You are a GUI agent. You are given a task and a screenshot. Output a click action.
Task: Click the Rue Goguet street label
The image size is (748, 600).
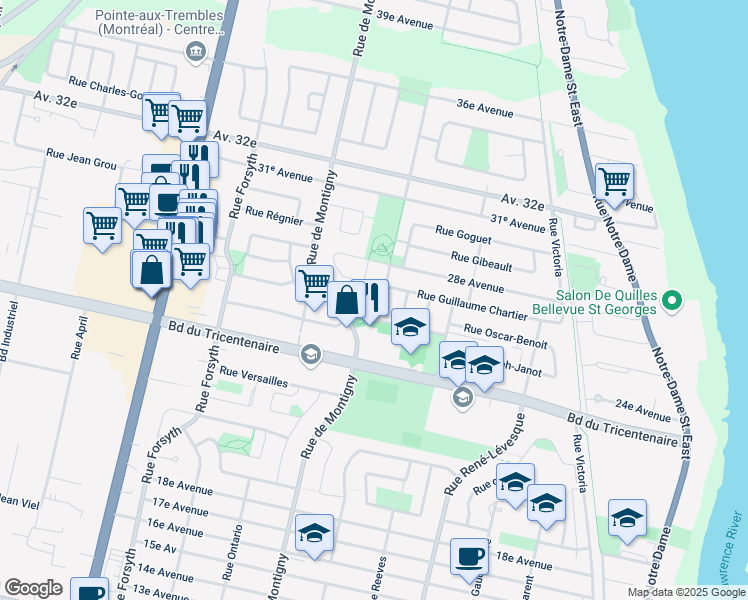(463, 235)
